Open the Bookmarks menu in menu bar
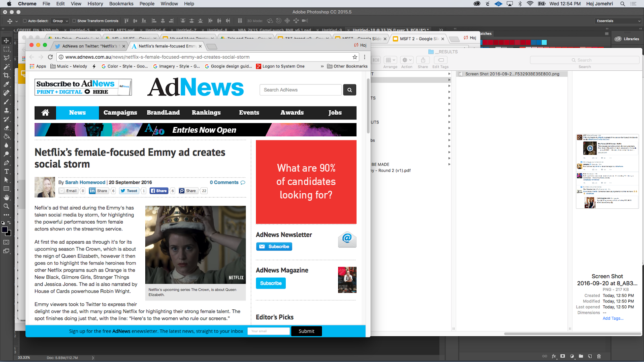This screenshot has height=362, width=644. (121, 4)
